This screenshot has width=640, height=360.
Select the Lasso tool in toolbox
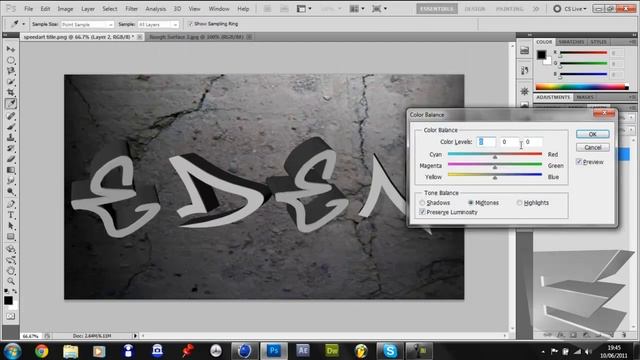click(x=11, y=71)
